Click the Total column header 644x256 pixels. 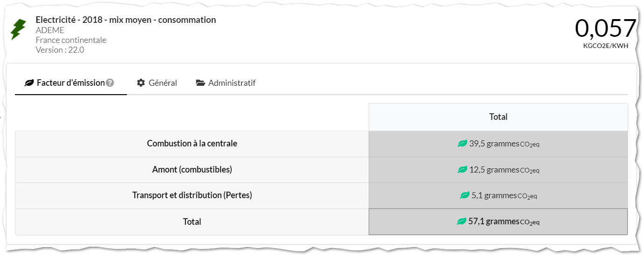tap(498, 117)
